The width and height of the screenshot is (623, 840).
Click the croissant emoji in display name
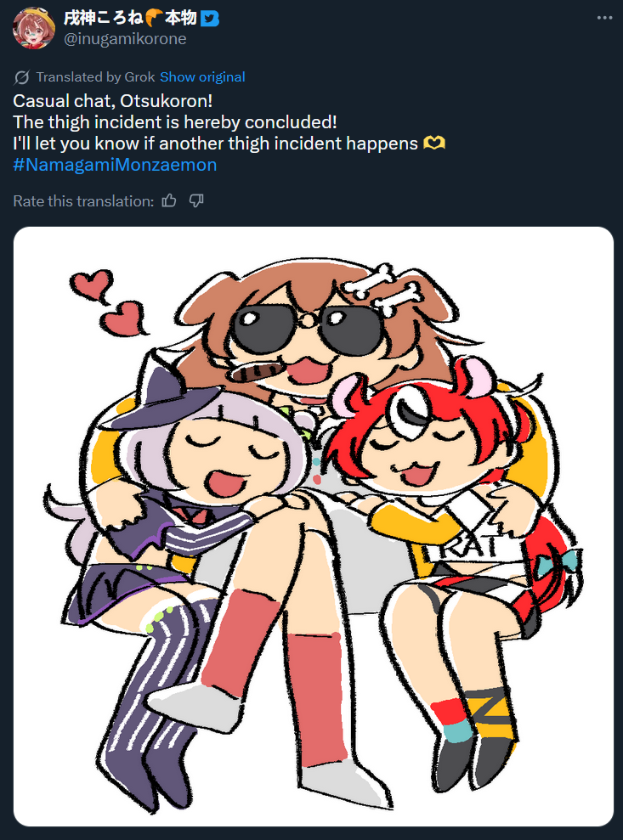(153, 18)
